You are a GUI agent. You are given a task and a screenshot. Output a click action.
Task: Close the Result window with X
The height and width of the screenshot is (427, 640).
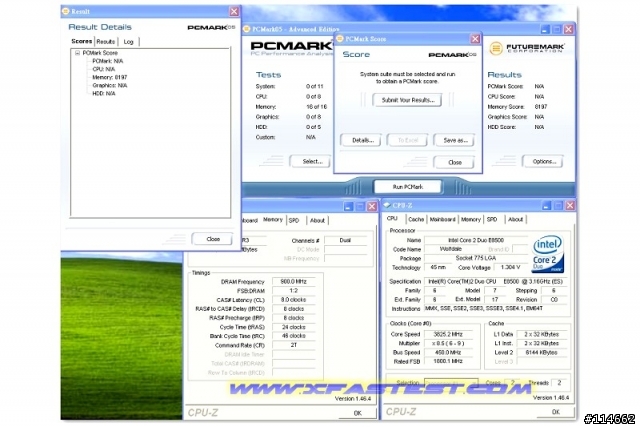click(234, 11)
